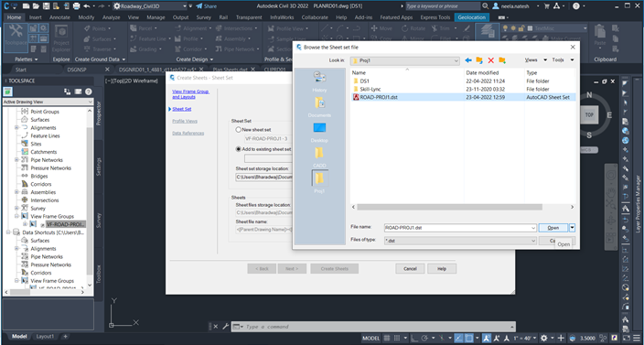Click the TOP face of the ViewCube
Viewport: 644px width, 345px height.
(x=589, y=115)
